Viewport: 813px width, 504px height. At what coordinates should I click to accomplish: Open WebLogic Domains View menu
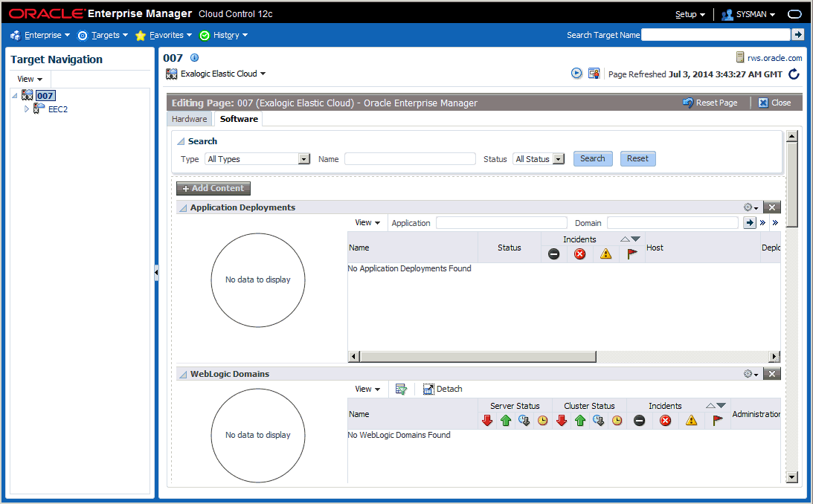point(367,389)
